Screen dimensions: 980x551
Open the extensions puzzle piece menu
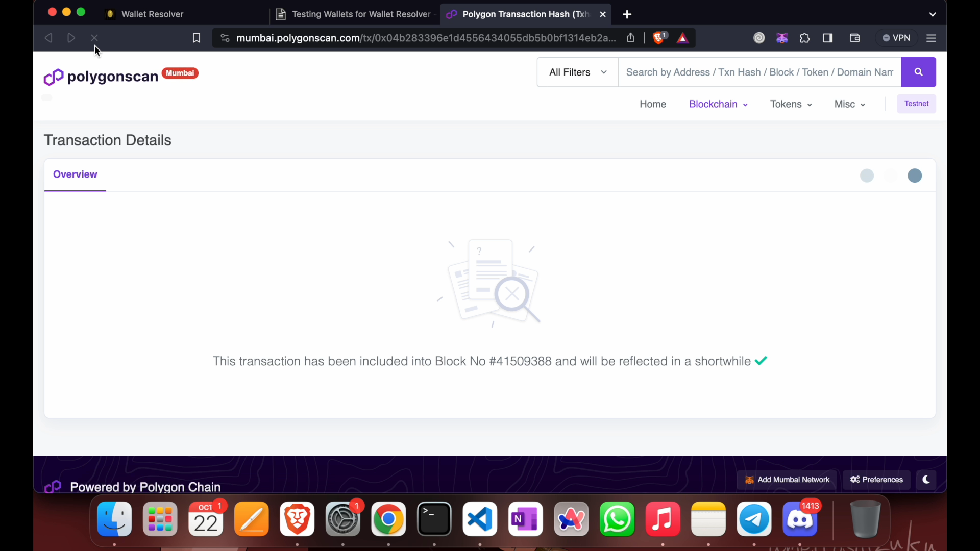point(805,38)
